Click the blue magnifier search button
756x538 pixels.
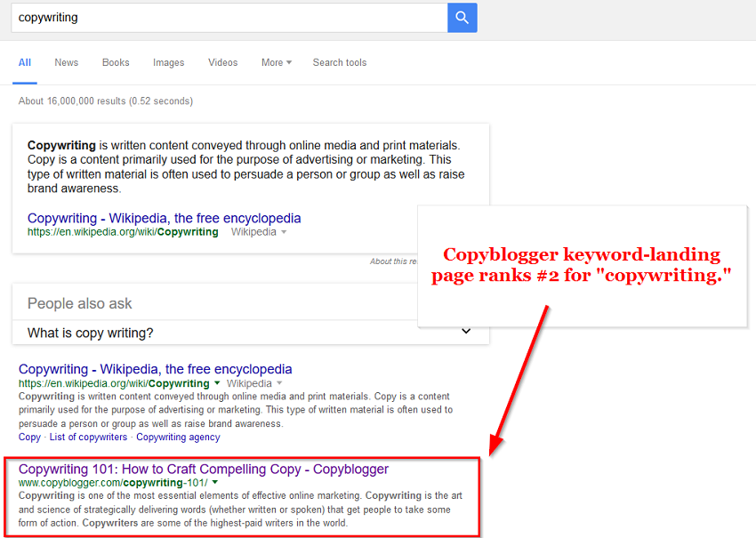[x=462, y=18]
